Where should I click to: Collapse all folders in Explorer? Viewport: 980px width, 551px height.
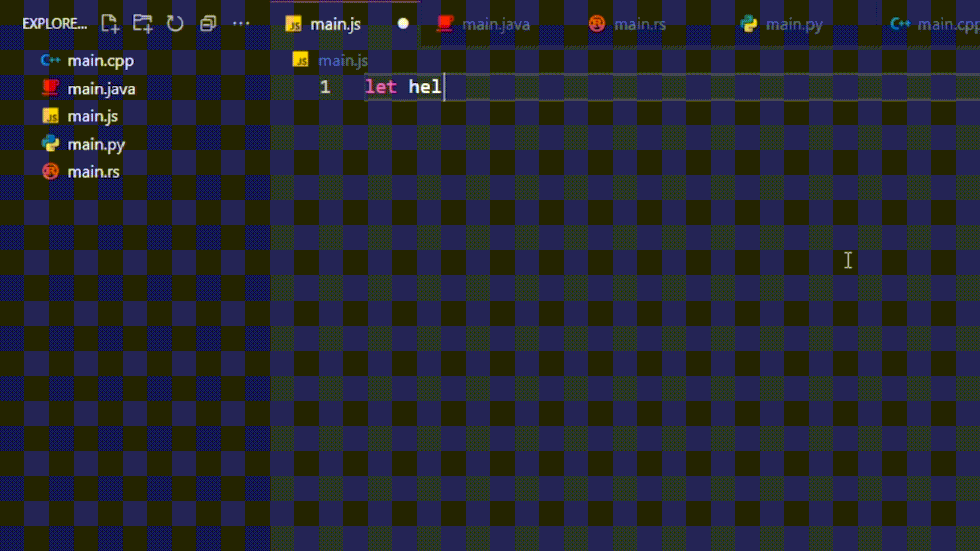(x=208, y=23)
